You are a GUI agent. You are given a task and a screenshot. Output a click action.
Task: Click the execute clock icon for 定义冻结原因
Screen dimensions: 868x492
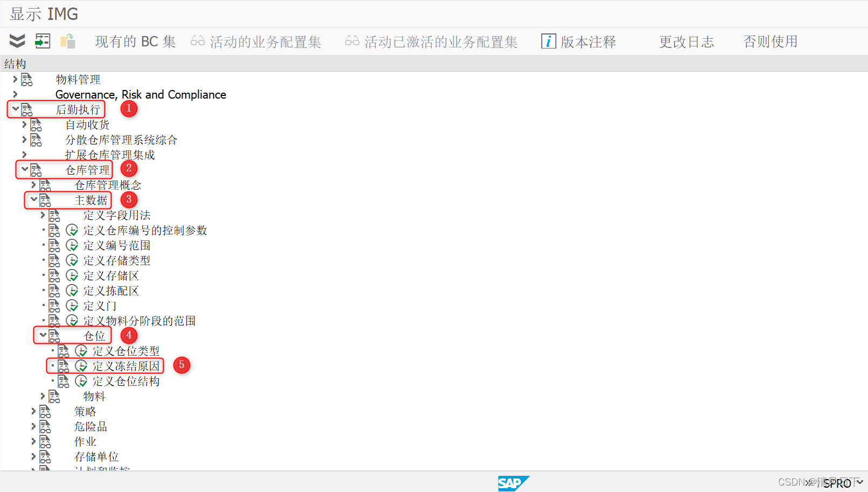click(81, 366)
